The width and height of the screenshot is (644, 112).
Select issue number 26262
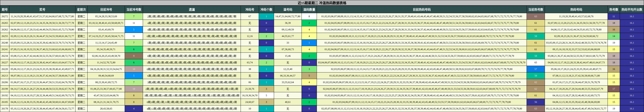[5, 30]
